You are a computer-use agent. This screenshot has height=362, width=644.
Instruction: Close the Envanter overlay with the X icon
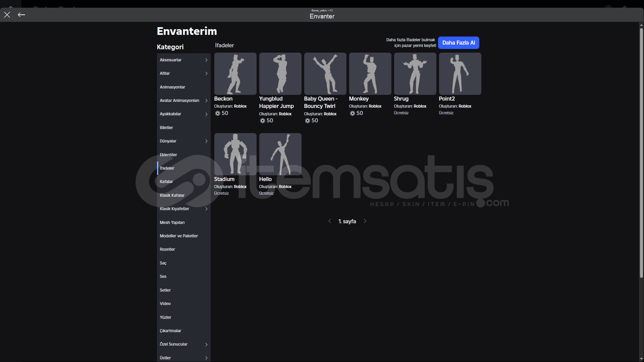[x=7, y=15]
